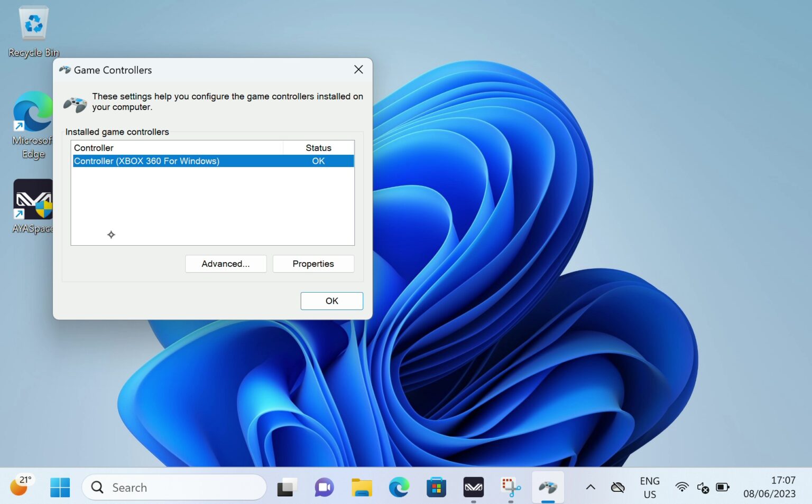Click the OneDrive cloud icon in the tray
The width and height of the screenshot is (812, 504).
point(617,487)
